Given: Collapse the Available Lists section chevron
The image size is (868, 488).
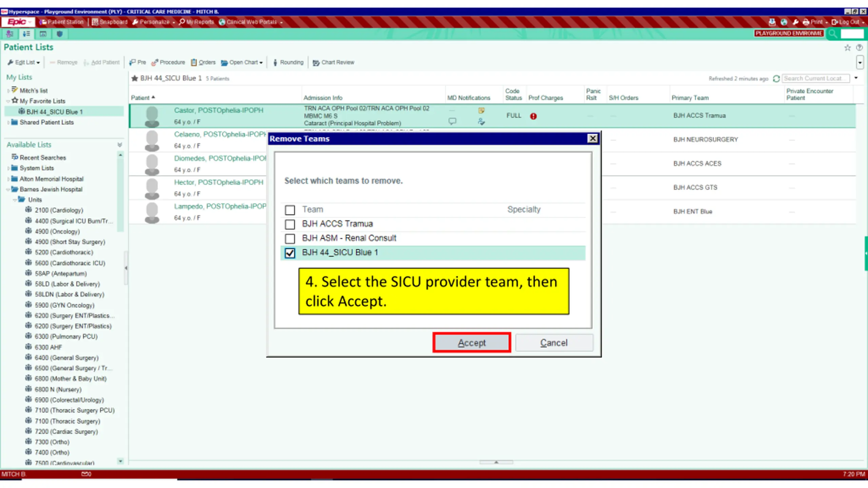Looking at the screenshot, I should click(x=120, y=145).
